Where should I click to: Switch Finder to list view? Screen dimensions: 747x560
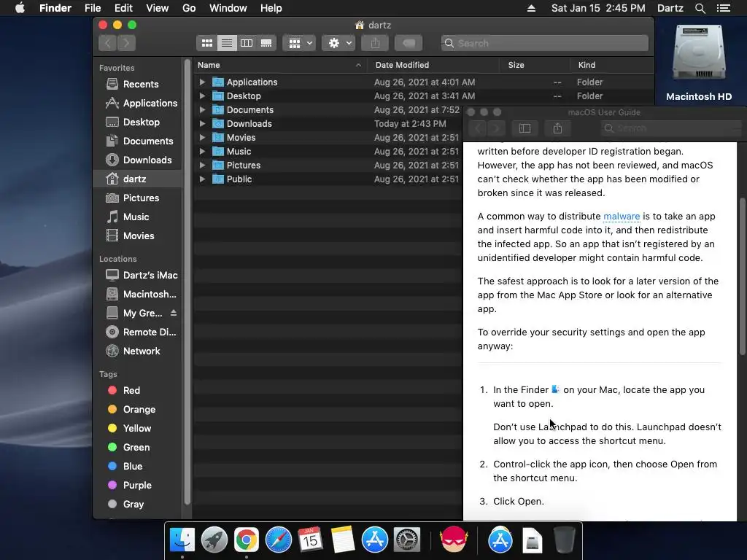tap(227, 43)
